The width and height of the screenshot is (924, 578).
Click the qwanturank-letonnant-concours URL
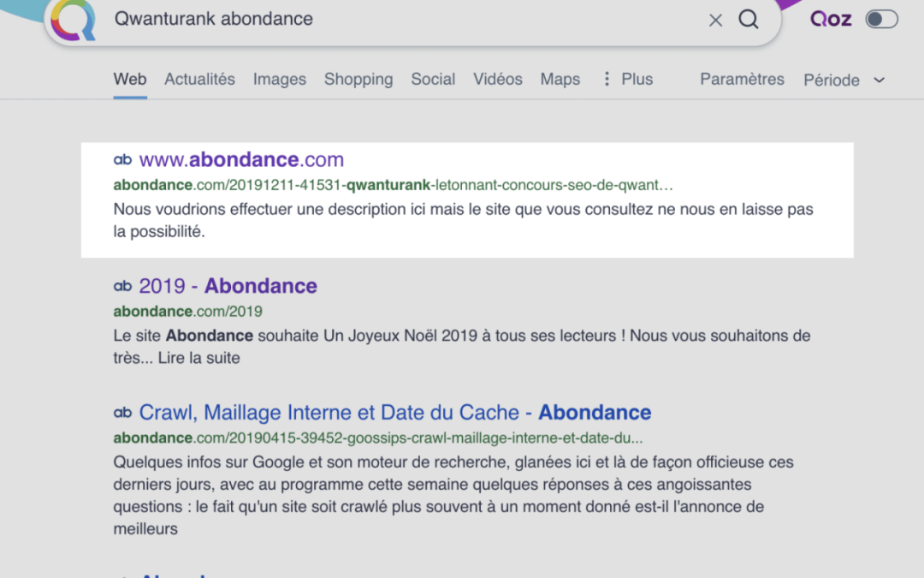393,185
